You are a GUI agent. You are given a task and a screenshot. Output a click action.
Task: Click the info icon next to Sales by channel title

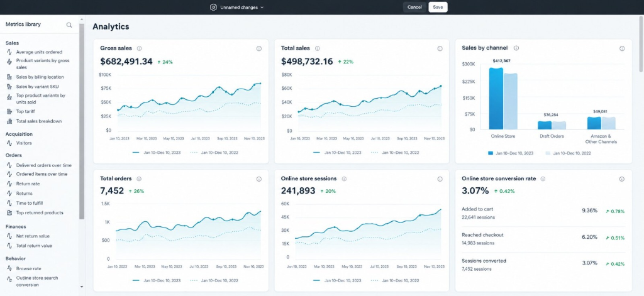(x=516, y=48)
